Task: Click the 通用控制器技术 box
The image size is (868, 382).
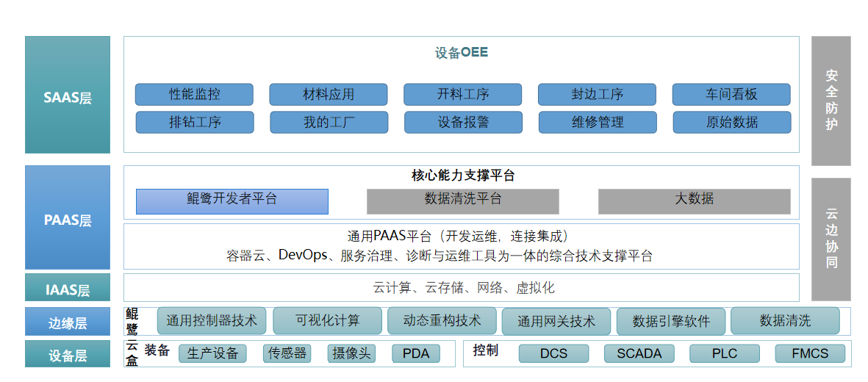Action: [x=212, y=321]
